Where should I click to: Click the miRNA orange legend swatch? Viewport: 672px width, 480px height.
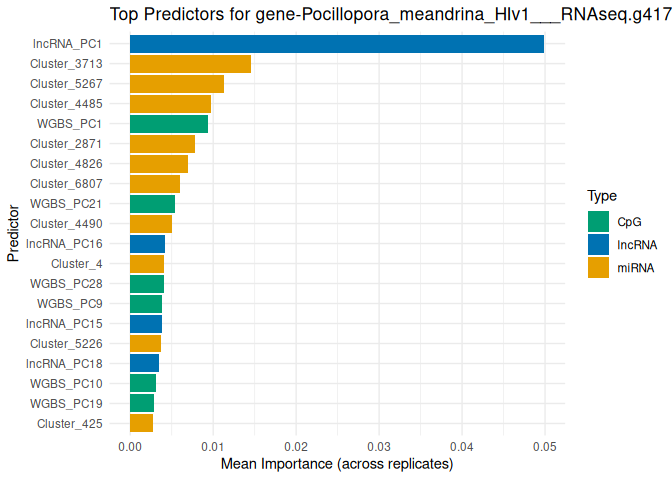click(x=599, y=267)
